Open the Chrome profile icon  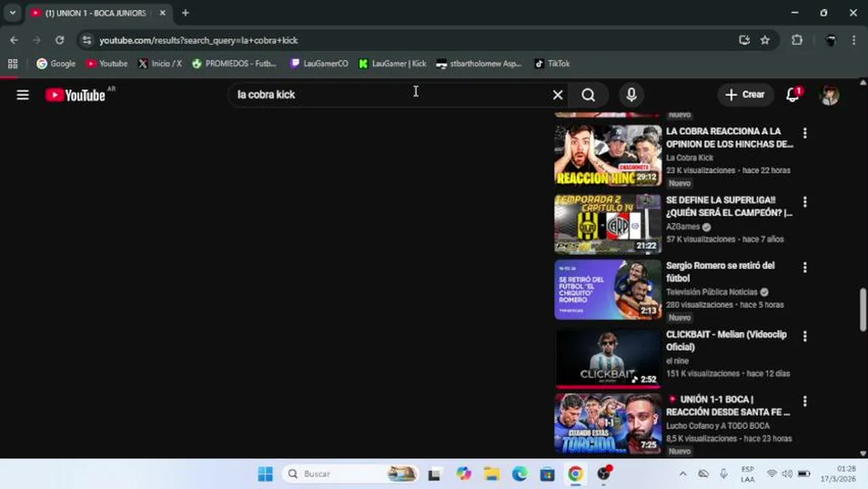831,40
